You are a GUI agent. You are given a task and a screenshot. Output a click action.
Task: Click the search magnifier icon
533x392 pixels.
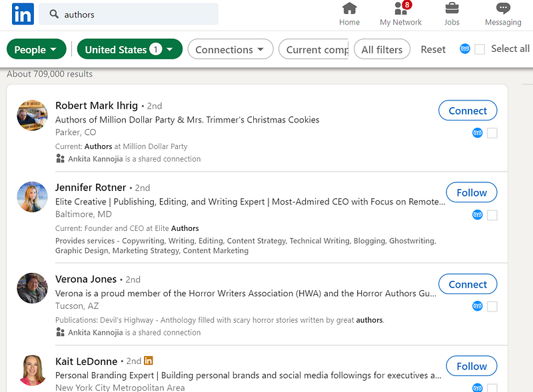tap(54, 14)
